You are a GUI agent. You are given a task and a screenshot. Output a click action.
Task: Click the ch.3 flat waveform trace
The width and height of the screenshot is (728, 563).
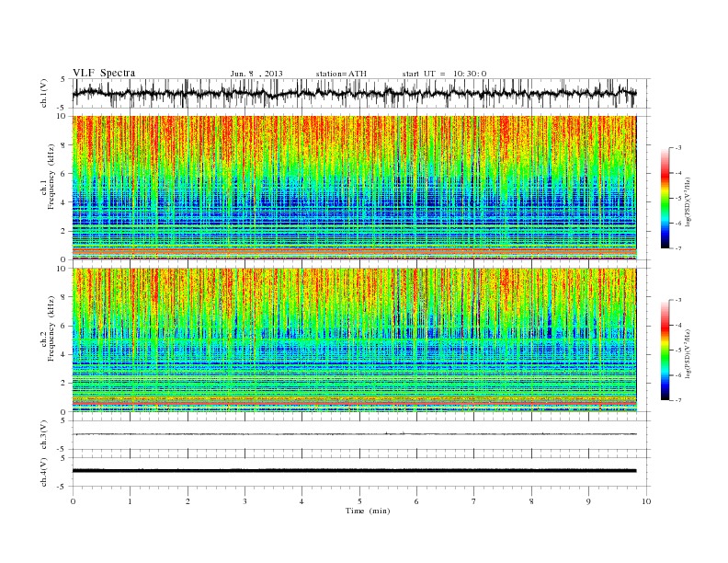[x=354, y=434]
